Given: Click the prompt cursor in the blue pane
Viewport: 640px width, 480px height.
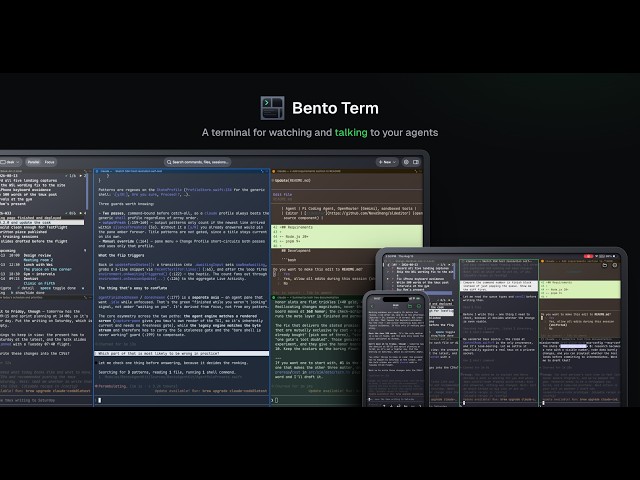Looking at the screenshot, I should point(100,400).
